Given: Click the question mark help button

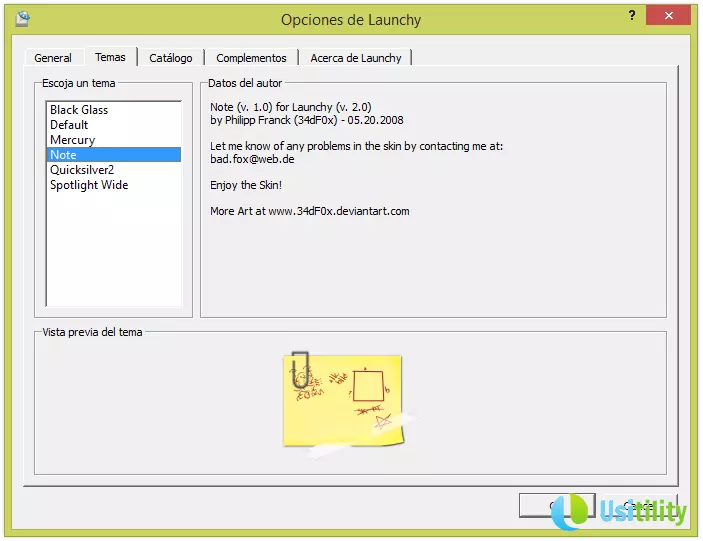Looking at the screenshot, I should tap(632, 16).
